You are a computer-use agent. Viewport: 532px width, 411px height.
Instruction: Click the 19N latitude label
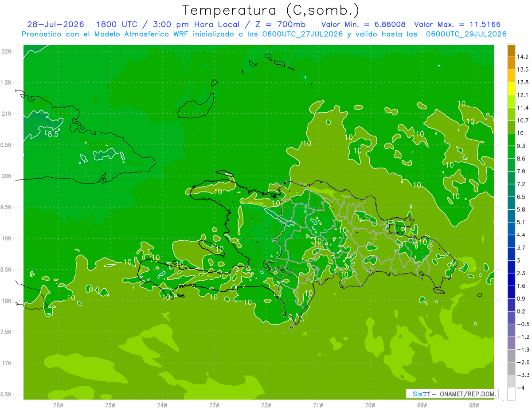[8, 238]
